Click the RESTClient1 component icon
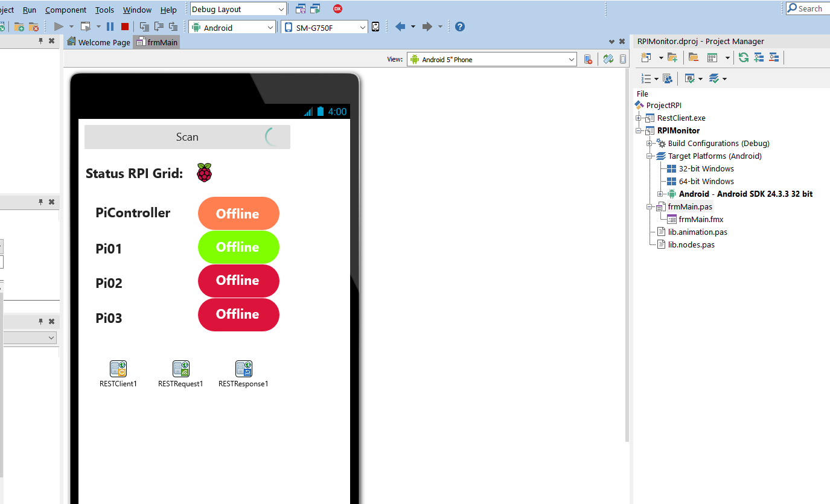Image resolution: width=830 pixels, height=504 pixels. (118, 369)
